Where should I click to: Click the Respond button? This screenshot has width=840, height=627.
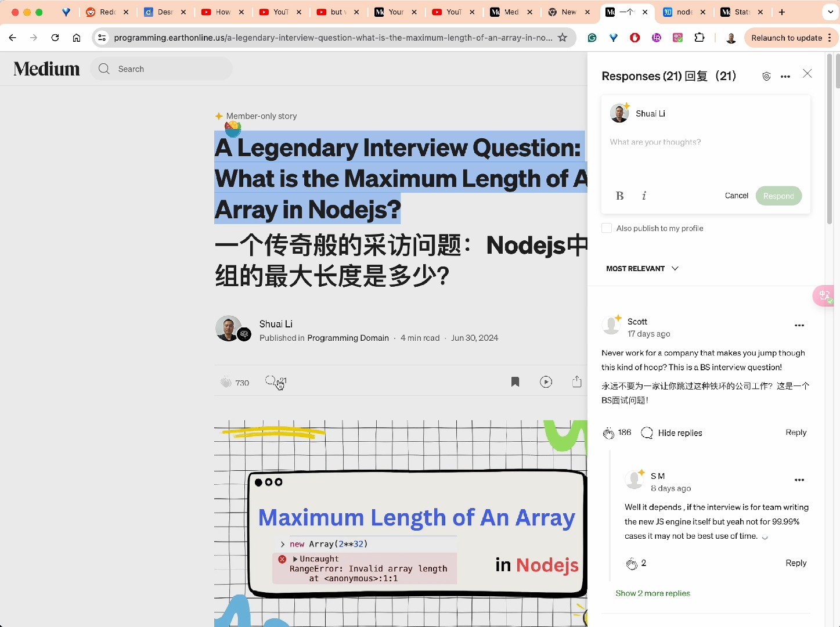point(778,196)
